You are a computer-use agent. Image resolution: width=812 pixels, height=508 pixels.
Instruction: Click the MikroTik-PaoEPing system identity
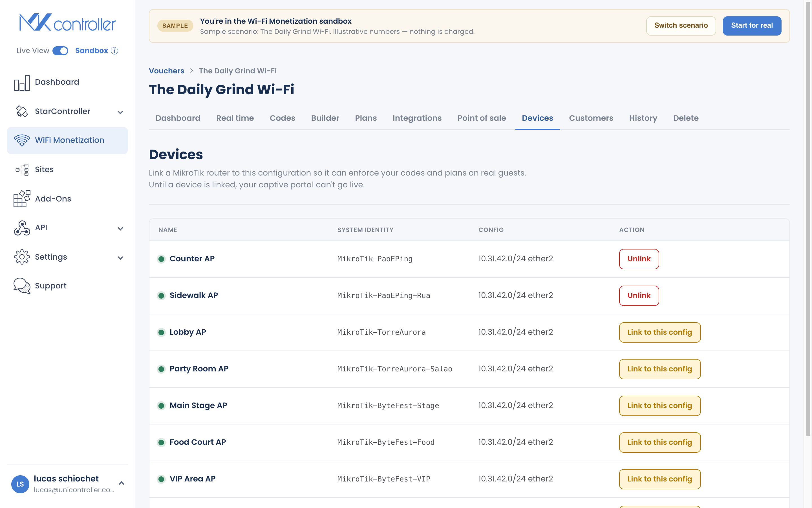coord(375,259)
